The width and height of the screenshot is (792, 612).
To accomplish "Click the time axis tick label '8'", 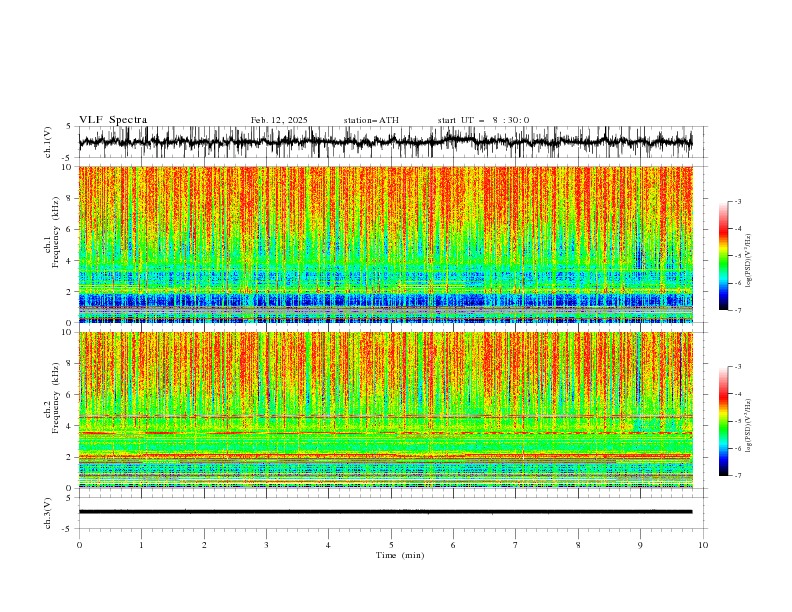I will click(578, 545).
